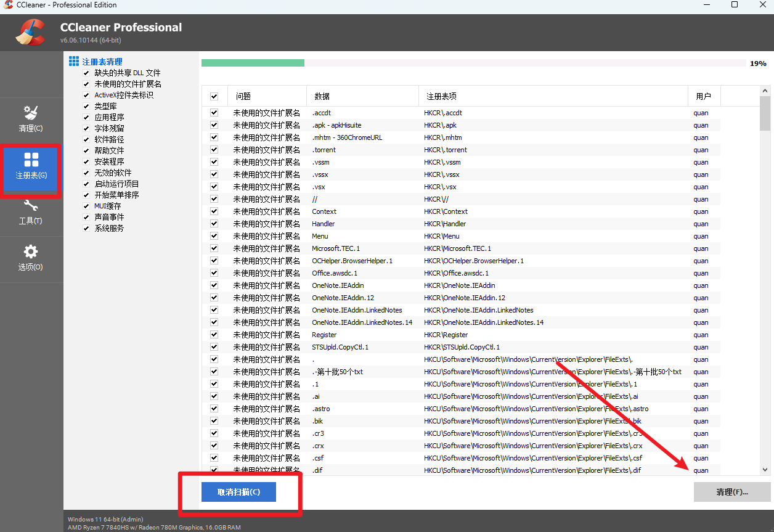Select the .vssx data cell

pyautogui.click(x=321, y=174)
